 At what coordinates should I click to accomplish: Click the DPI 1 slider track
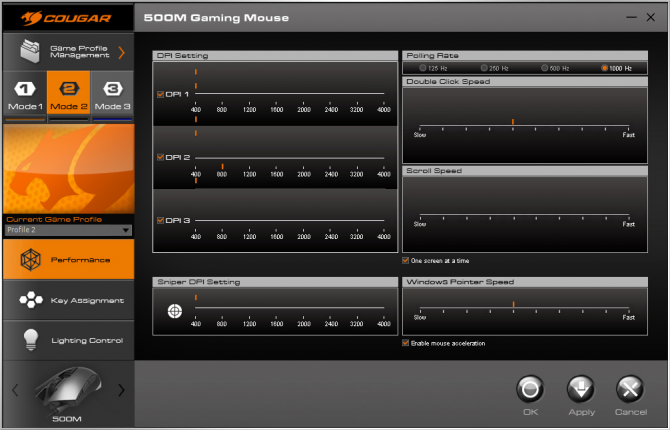pos(290,94)
